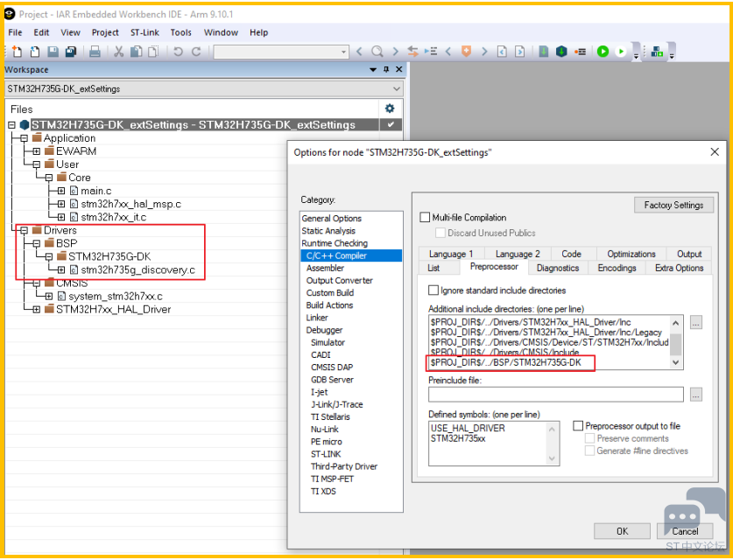Click the Paste toolbar icon
This screenshot has height=560, width=733.
153,52
